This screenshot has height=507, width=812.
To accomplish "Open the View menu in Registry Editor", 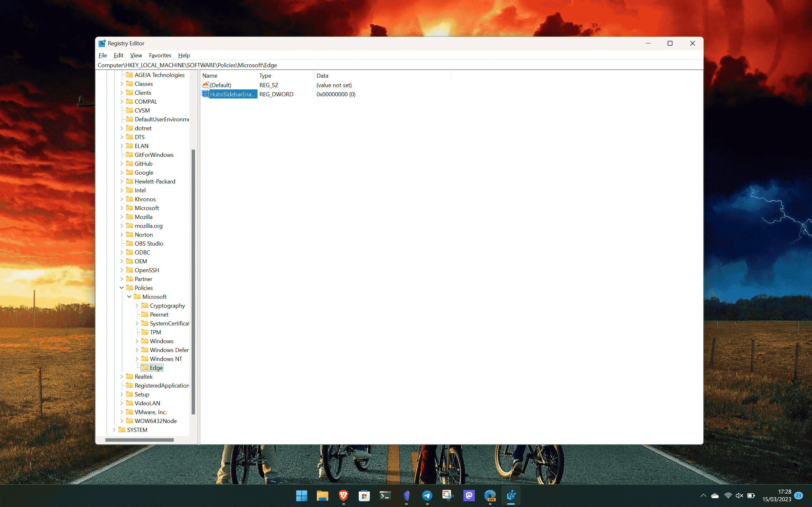I will click(x=136, y=55).
